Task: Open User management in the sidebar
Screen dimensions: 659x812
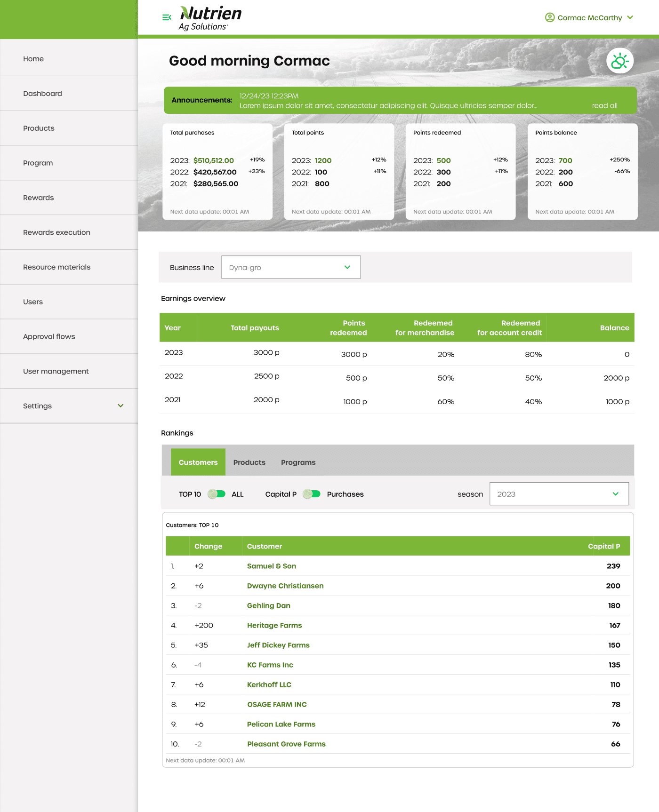Action: point(69,371)
